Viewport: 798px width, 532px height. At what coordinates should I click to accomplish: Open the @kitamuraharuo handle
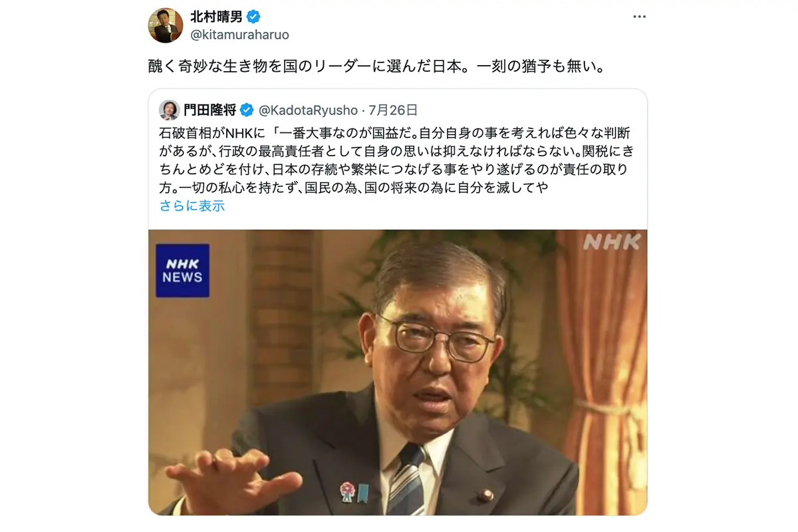(x=239, y=35)
